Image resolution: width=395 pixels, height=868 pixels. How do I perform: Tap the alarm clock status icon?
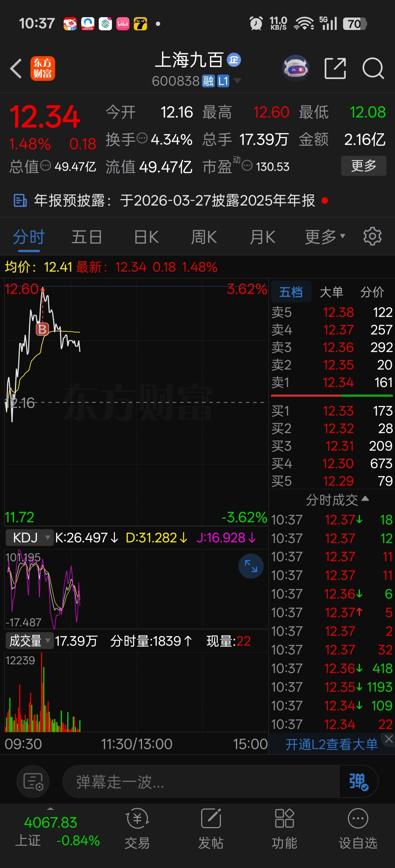(256, 24)
